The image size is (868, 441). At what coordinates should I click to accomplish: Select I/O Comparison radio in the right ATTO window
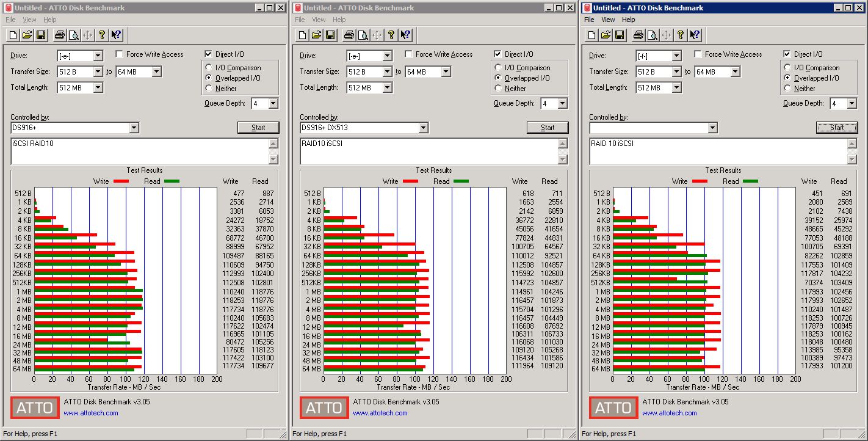(788, 68)
